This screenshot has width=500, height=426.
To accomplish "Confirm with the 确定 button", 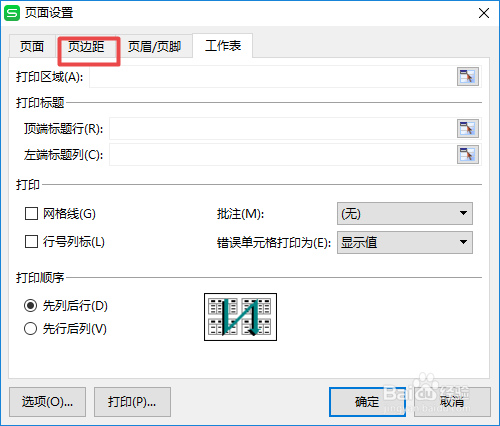I will (x=367, y=402).
